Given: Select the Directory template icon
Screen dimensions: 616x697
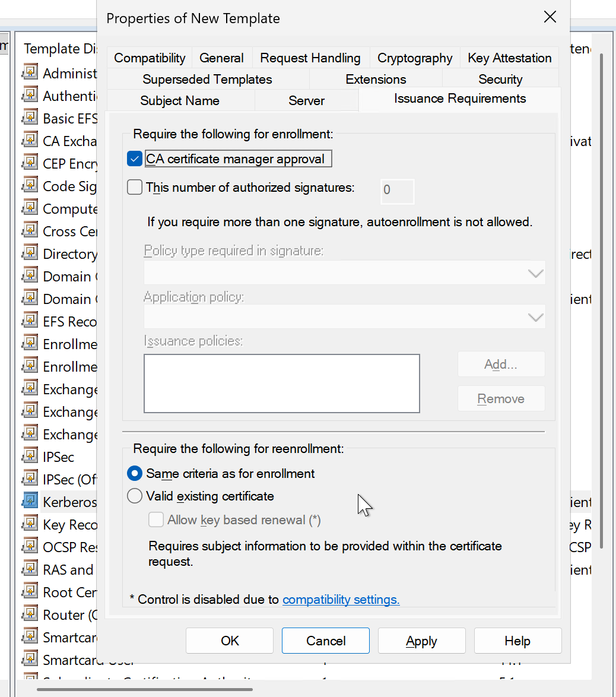Looking at the screenshot, I should (30, 254).
